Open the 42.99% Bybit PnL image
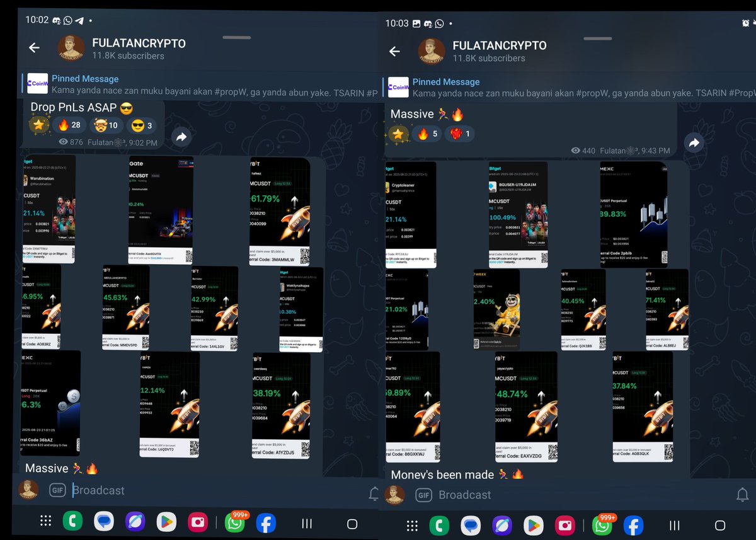 214,308
